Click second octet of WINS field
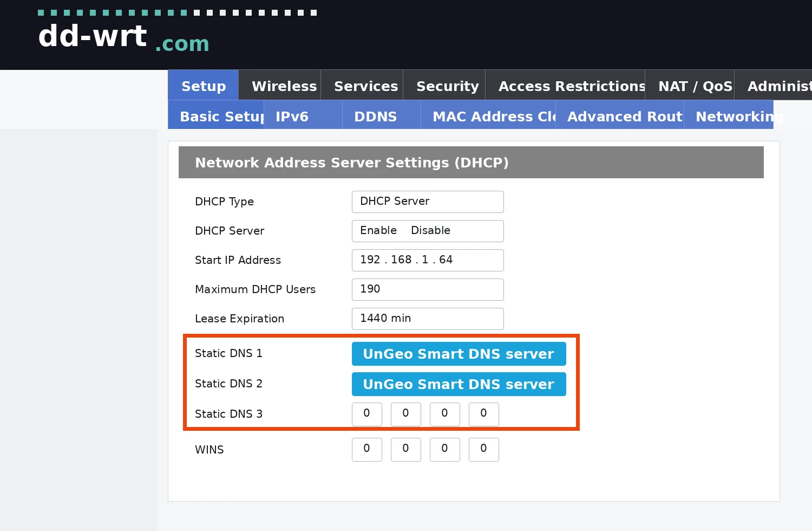The height and width of the screenshot is (531, 812). [x=406, y=450]
